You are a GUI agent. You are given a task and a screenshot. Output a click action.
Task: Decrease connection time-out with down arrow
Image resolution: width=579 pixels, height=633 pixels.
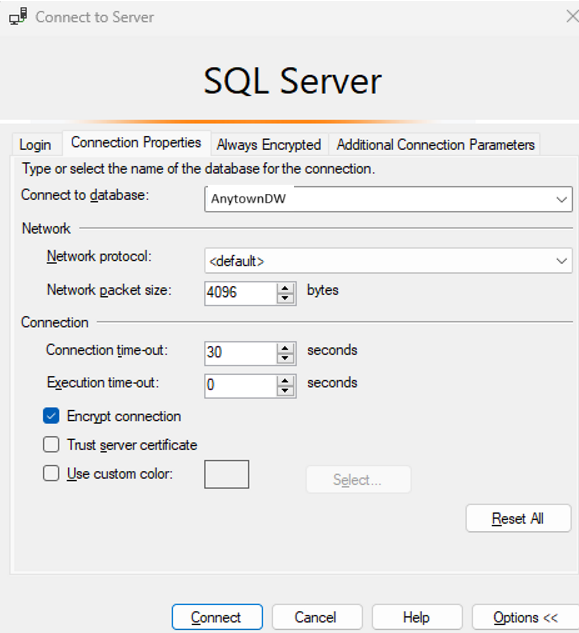click(285, 358)
